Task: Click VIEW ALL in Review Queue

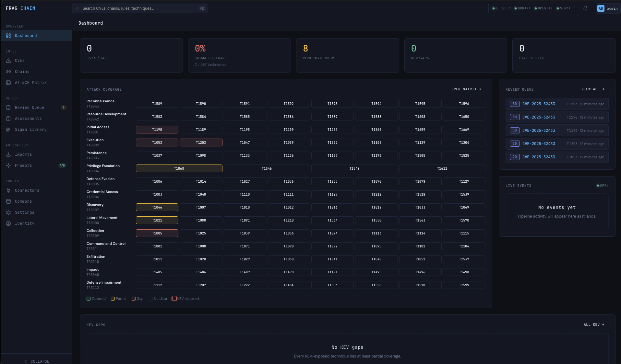Action: click(x=593, y=89)
